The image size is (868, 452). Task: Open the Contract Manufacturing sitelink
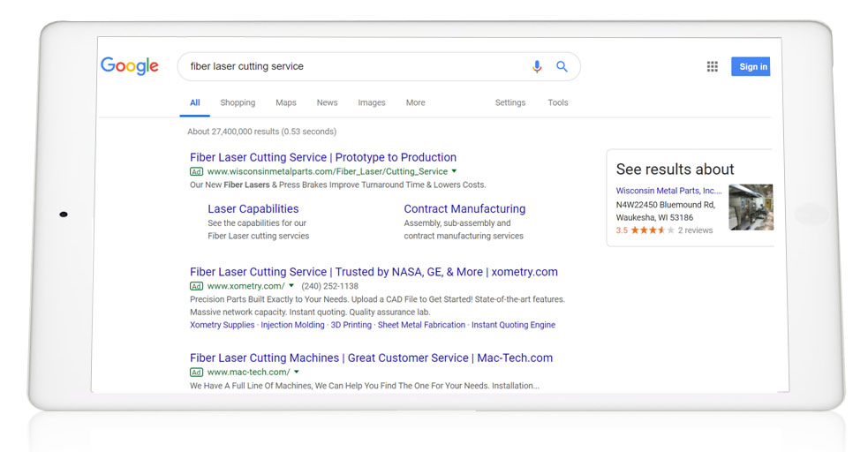point(464,208)
